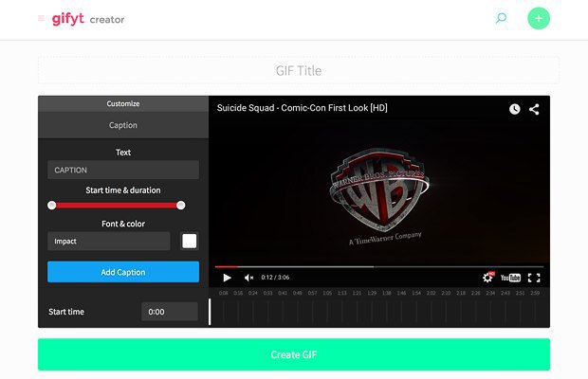Click the white timeline start marker
The width and height of the screenshot is (588, 379).
click(x=210, y=312)
